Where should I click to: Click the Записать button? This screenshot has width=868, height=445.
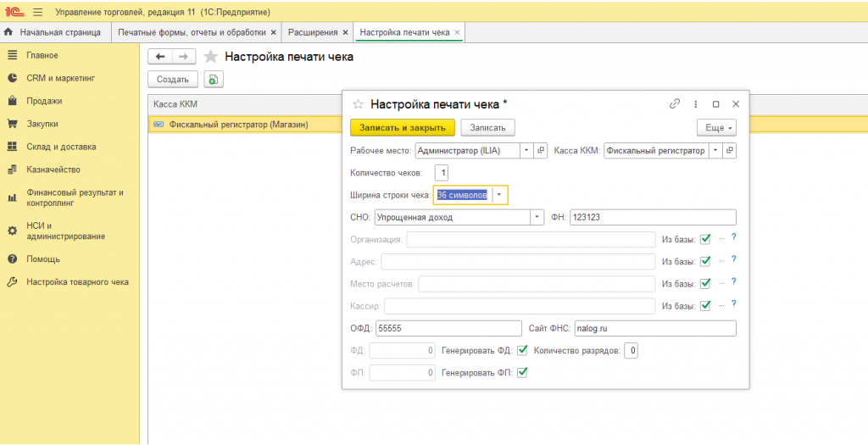487,128
